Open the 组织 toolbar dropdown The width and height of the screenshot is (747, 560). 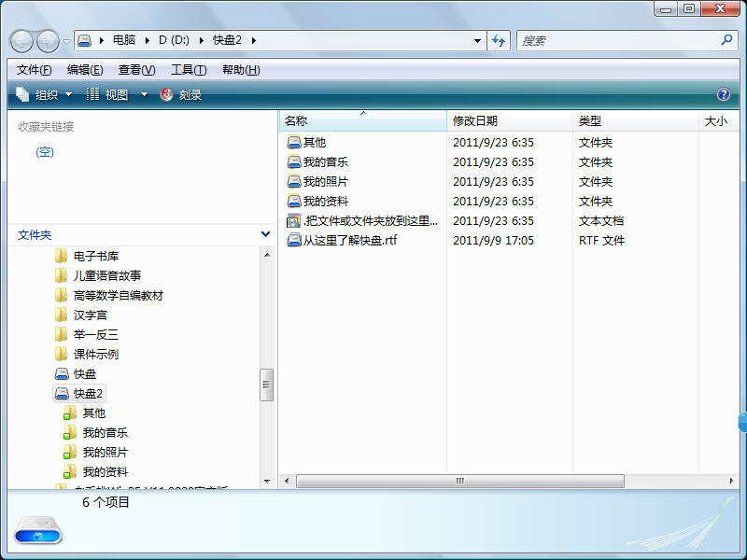tap(44, 95)
